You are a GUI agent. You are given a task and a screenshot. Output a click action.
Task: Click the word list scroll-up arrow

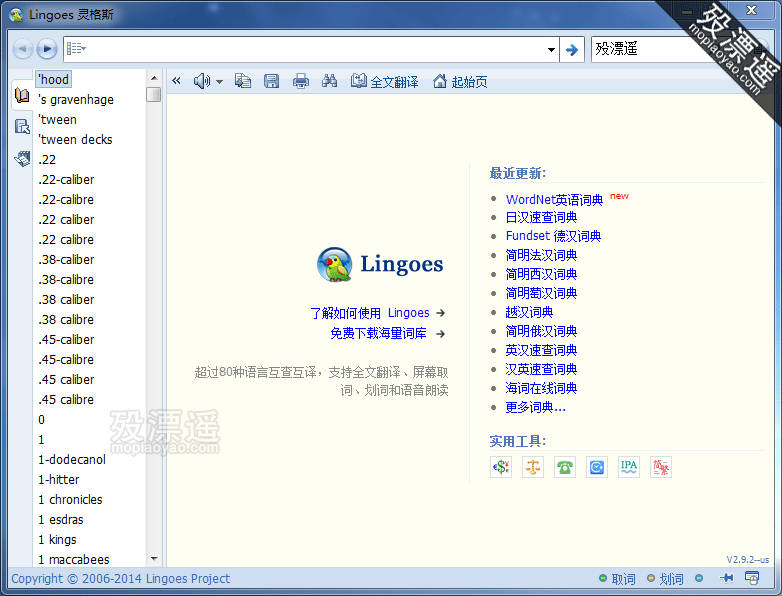pos(154,78)
